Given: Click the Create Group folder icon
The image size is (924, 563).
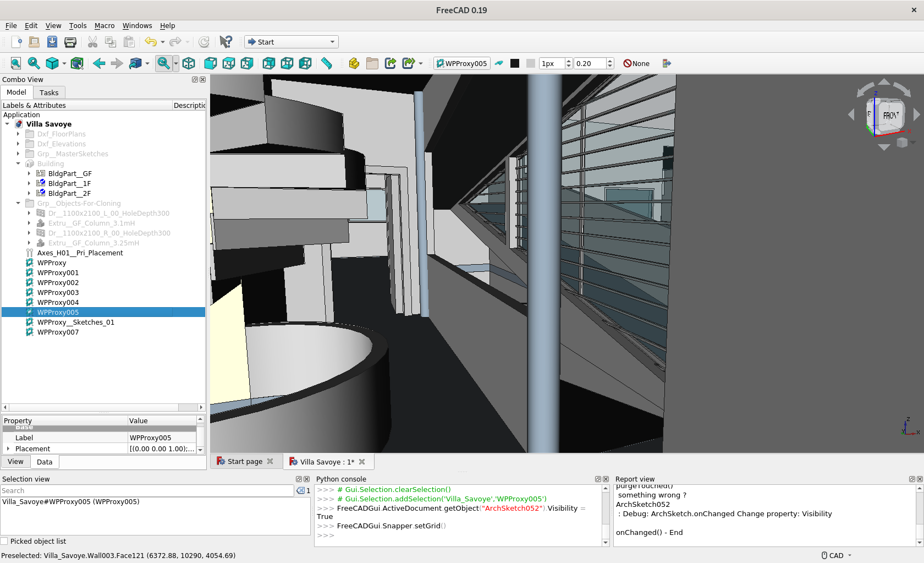Looking at the screenshot, I should (x=372, y=63).
